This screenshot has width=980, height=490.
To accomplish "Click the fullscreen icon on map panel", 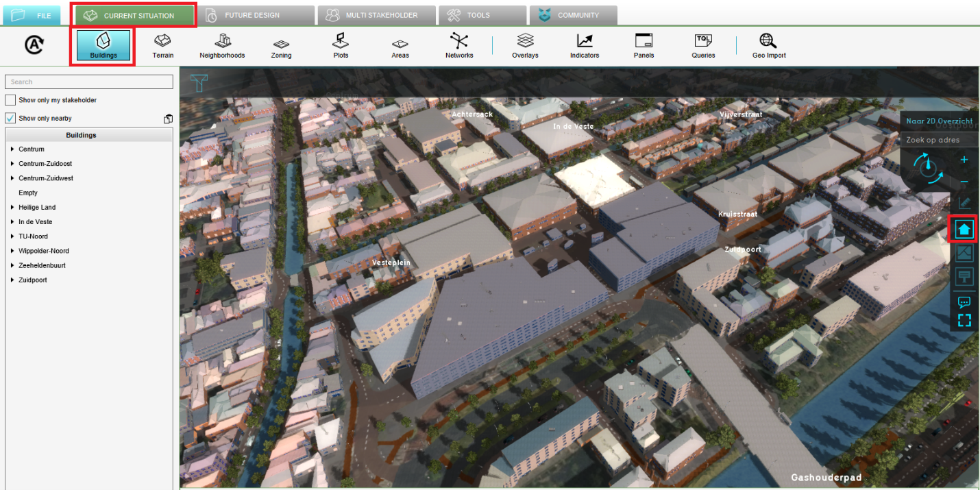I will (964, 320).
